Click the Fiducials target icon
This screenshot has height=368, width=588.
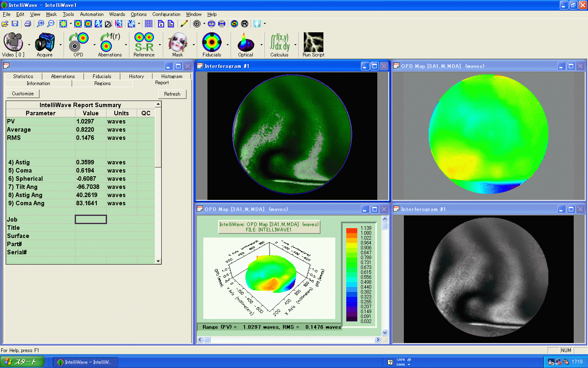(212, 42)
